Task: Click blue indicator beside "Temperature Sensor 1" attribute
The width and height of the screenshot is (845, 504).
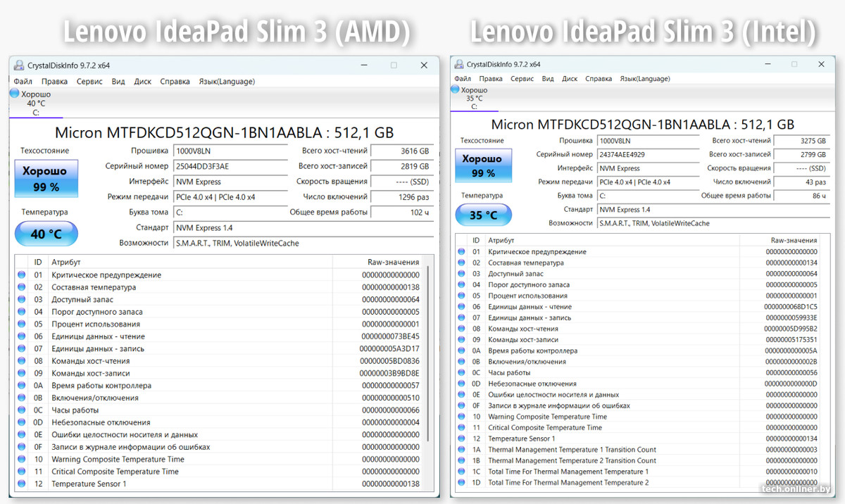Action: [x=22, y=484]
